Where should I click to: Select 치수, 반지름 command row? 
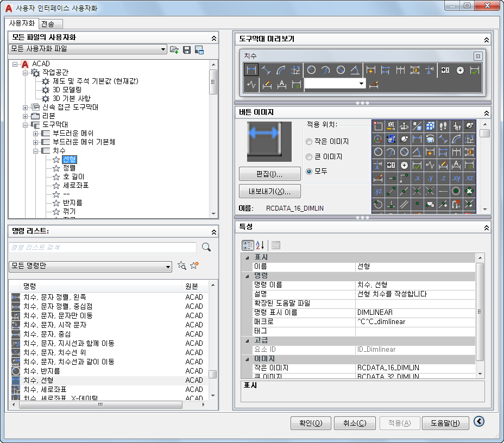click(109, 371)
